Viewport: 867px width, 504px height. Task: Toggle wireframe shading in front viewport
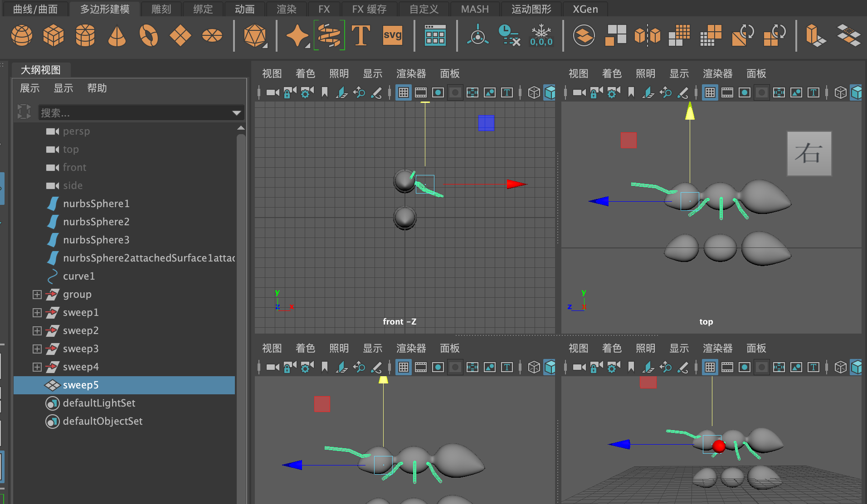coord(534,92)
